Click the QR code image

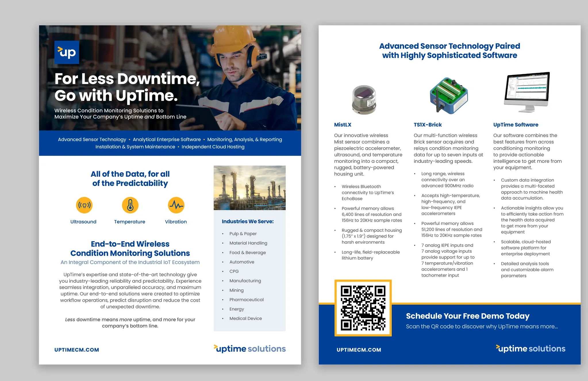coord(363,308)
